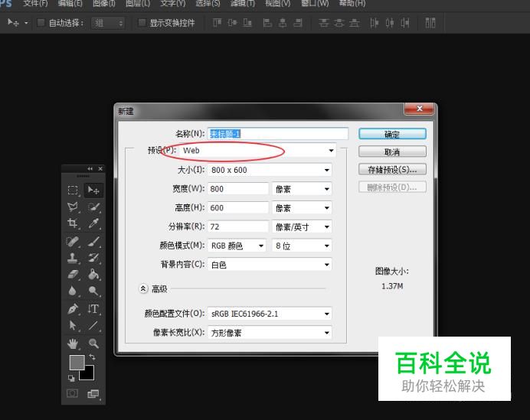
Task: Click the 取消 button
Action: coord(392,151)
